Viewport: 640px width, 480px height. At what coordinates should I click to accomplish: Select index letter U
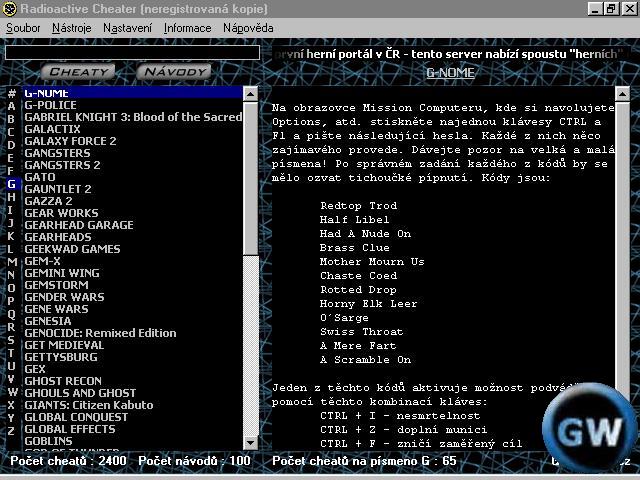point(11,366)
